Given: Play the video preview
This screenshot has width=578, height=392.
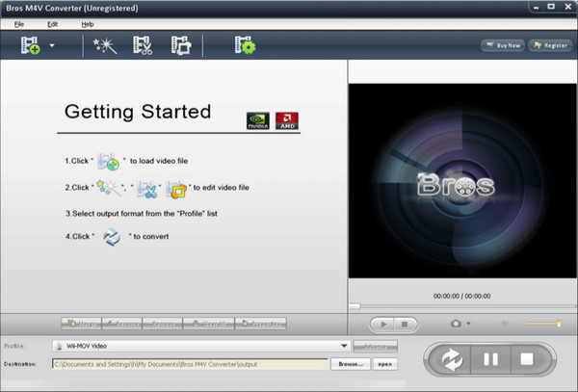Looking at the screenshot, I should click(382, 325).
